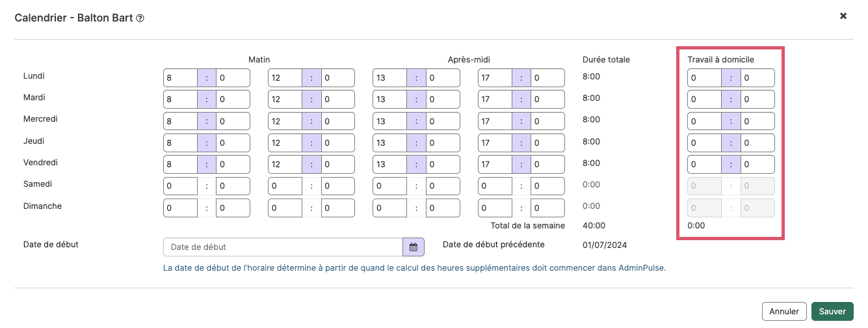
Task: Click Mardi afternoon end minutes field
Action: (x=547, y=100)
